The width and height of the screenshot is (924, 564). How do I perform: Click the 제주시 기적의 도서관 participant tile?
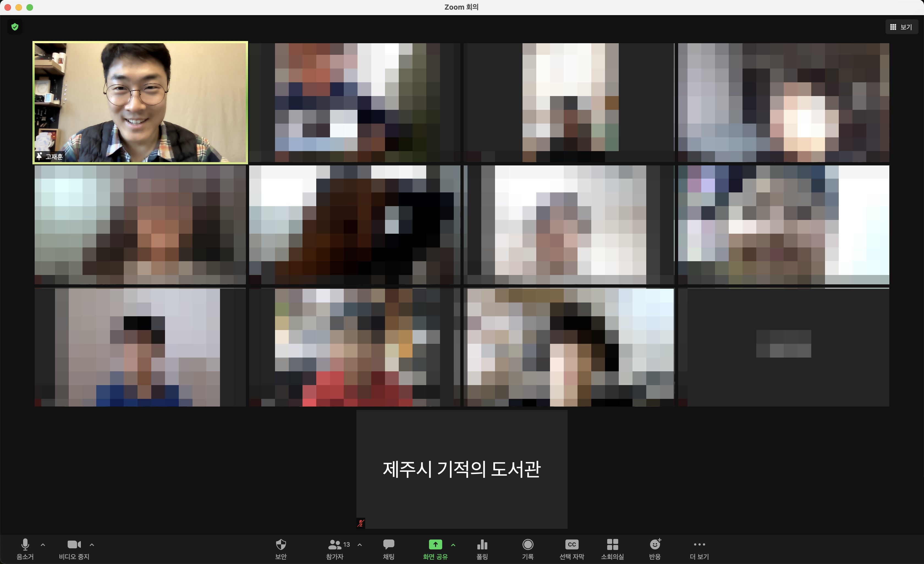coord(462,469)
